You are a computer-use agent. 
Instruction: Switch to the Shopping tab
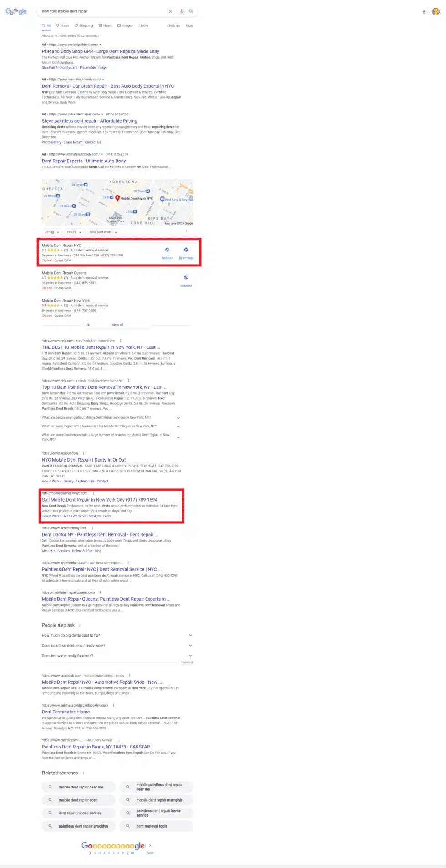click(84, 25)
